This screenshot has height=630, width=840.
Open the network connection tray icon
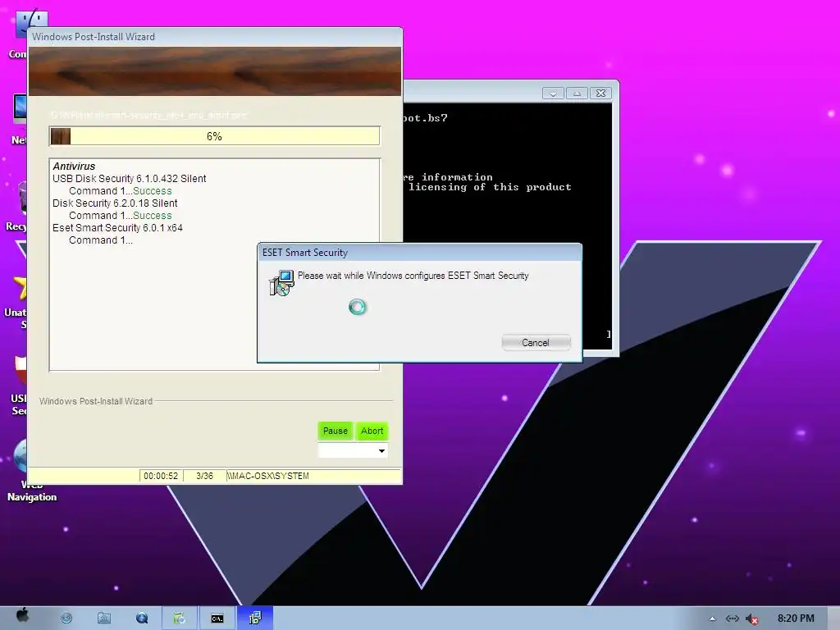tap(733, 619)
